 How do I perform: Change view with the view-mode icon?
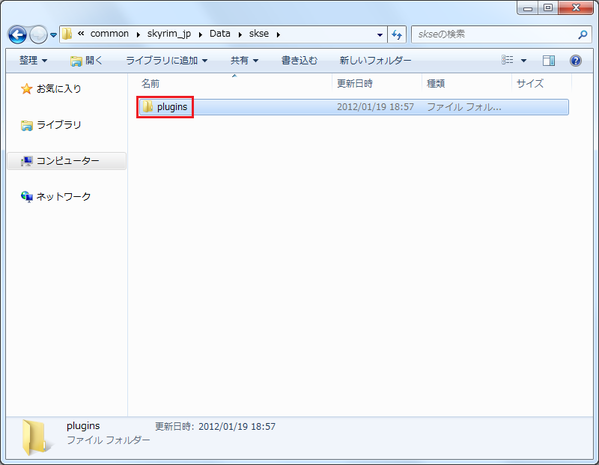pos(507,60)
